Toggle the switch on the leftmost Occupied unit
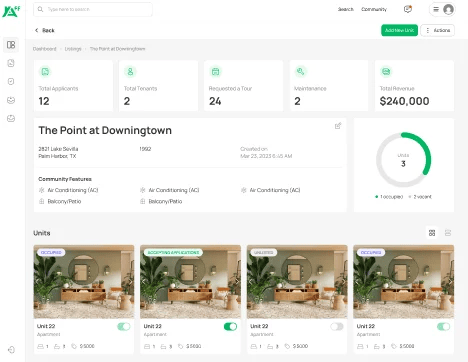The height and width of the screenshot is (362, 468). [124, 327]
